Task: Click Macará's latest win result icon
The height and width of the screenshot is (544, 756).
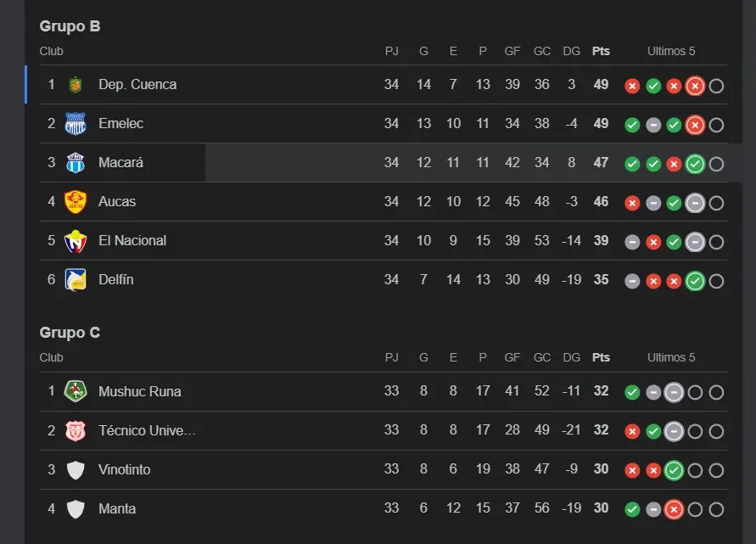Action: tap(695, 164)
